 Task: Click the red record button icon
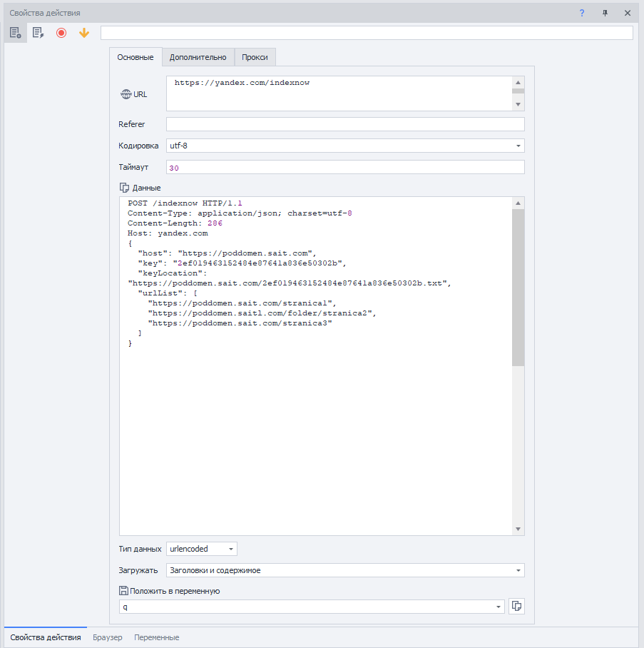coord(61,33)
